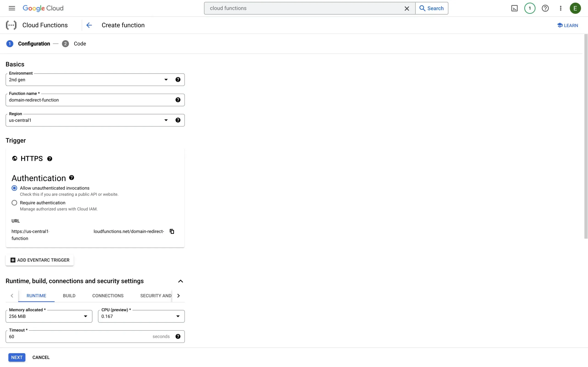This screenshot has width=588, height=367.
Task: Select Allow unauthenticated invocations
Action: pos(14,188)
